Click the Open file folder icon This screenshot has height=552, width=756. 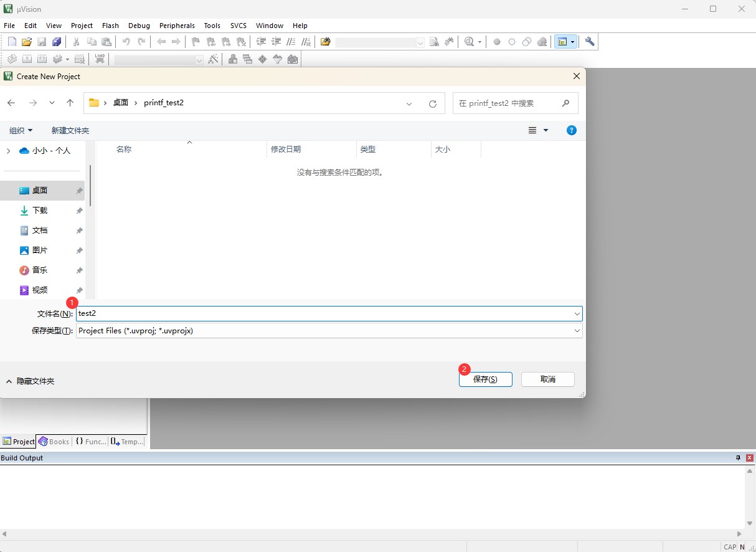27,42
